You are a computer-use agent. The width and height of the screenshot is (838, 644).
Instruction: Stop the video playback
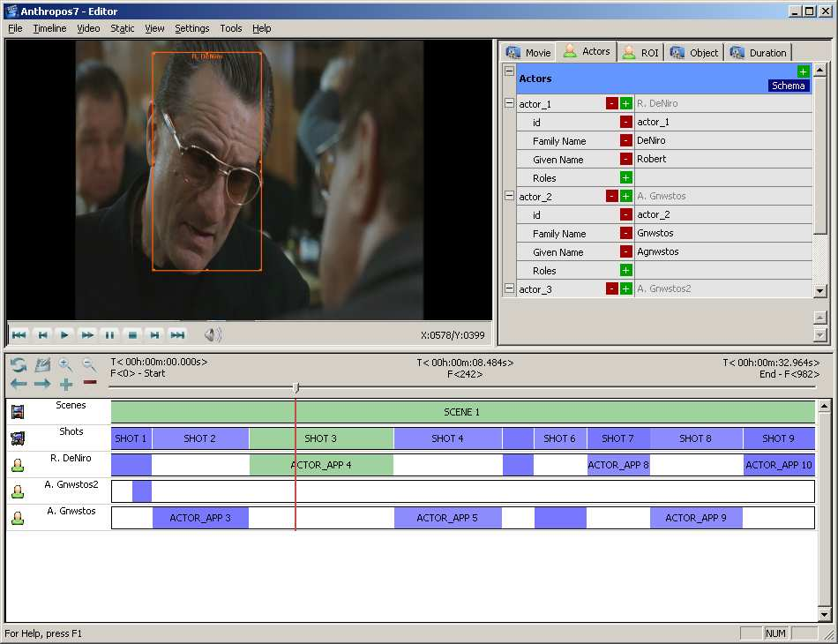(132, 335)
